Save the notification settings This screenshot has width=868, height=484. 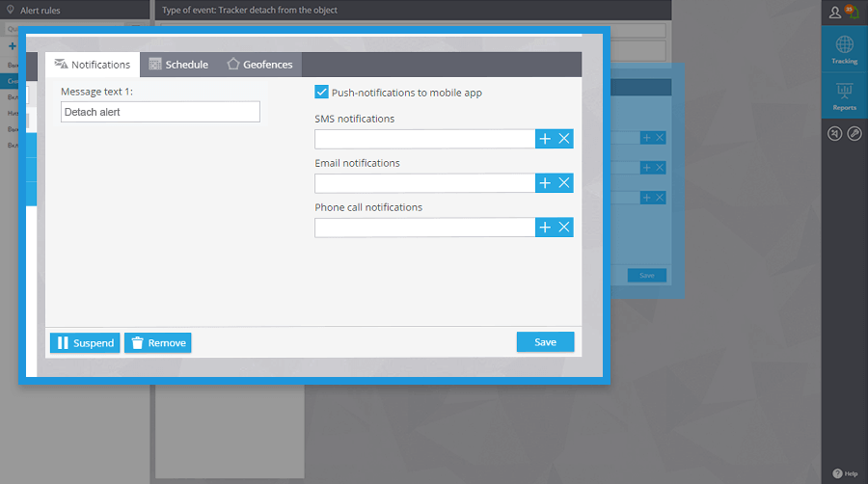pos(545,342)
